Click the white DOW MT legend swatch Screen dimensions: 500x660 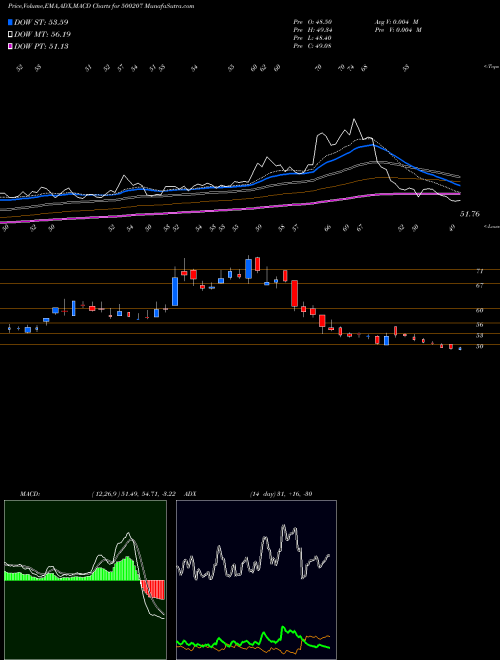pos(10,34)
